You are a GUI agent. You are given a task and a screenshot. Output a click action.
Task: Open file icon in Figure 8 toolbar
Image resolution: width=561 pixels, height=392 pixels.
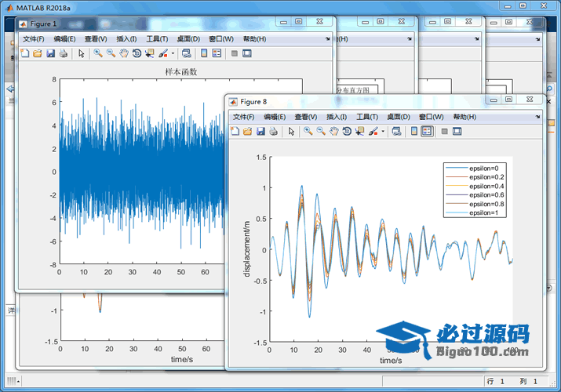pyautogui.click(x=247, y=132)
